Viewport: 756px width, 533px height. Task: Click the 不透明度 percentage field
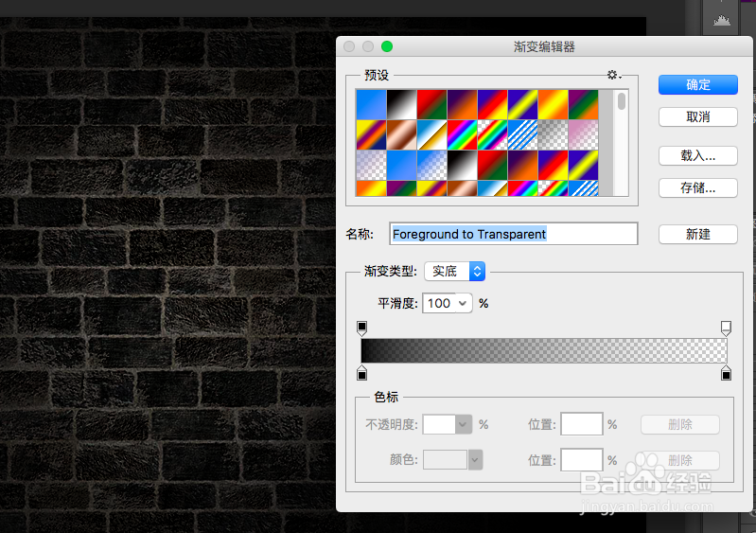pos(439,424)
